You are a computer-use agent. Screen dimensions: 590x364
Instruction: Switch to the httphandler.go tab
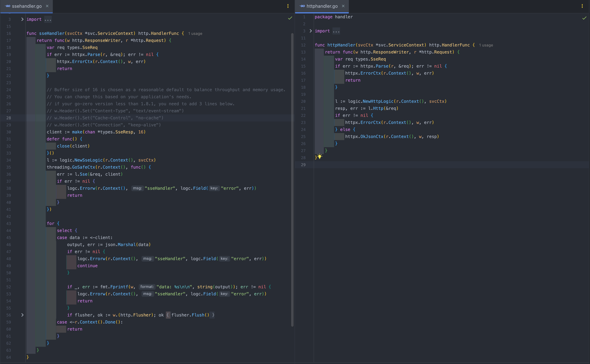pos(322,6)
